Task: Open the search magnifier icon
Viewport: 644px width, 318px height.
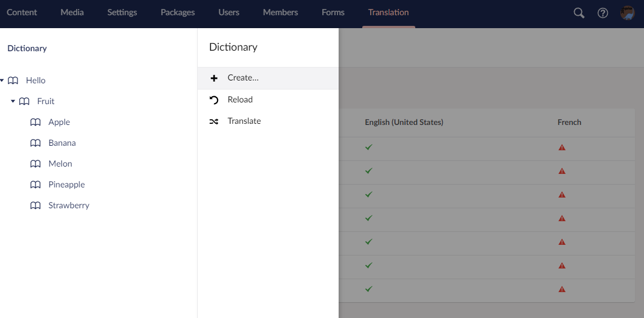Action: (579, 13)
